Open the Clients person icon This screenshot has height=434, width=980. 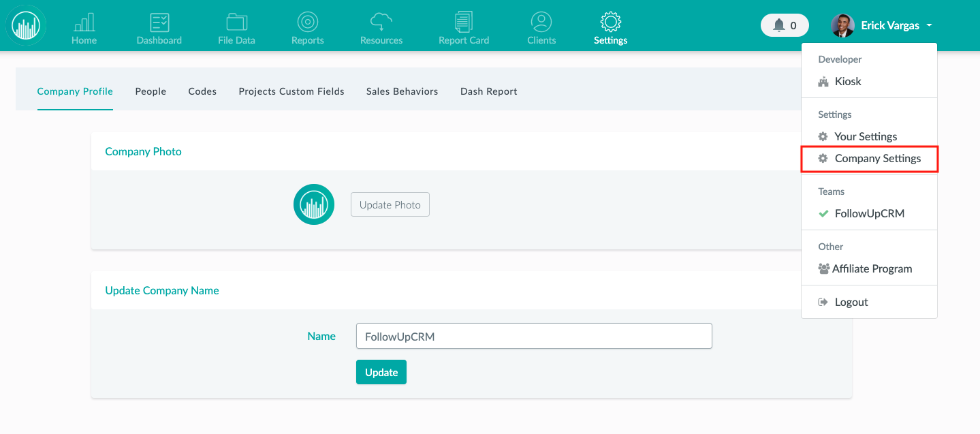[541, 22]
